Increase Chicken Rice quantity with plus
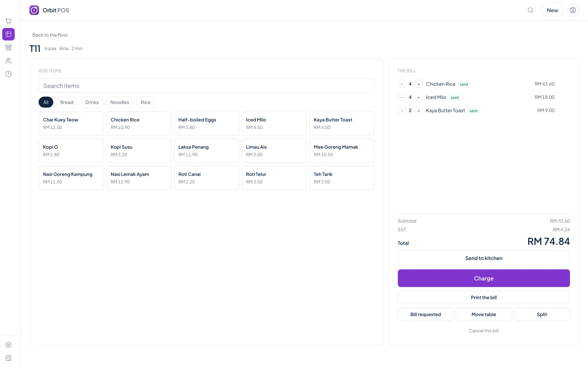The height and width of the screenshot is (368, 588). tap(419, 84)
